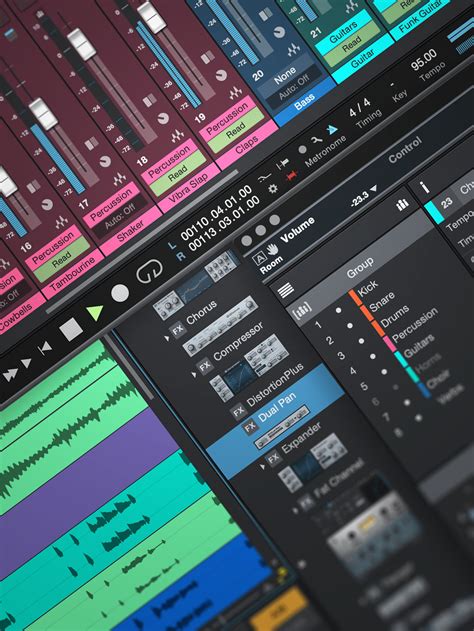Open the info 'i' inspector icon

click(425, 187)
